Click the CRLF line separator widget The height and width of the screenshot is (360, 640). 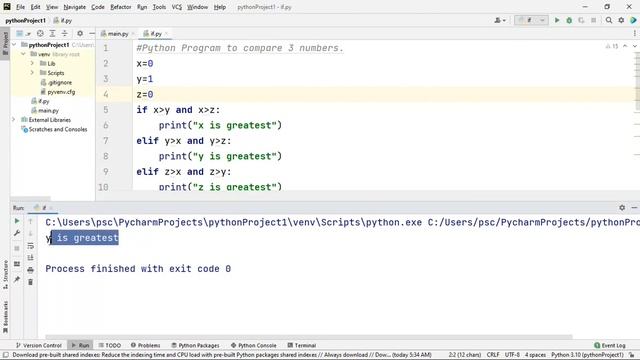click(493, 355)
